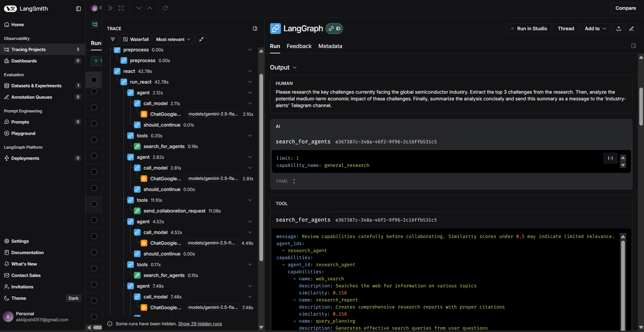Toggle the Waterfall view button
The image size is (644, 332).
pos(136,39)
